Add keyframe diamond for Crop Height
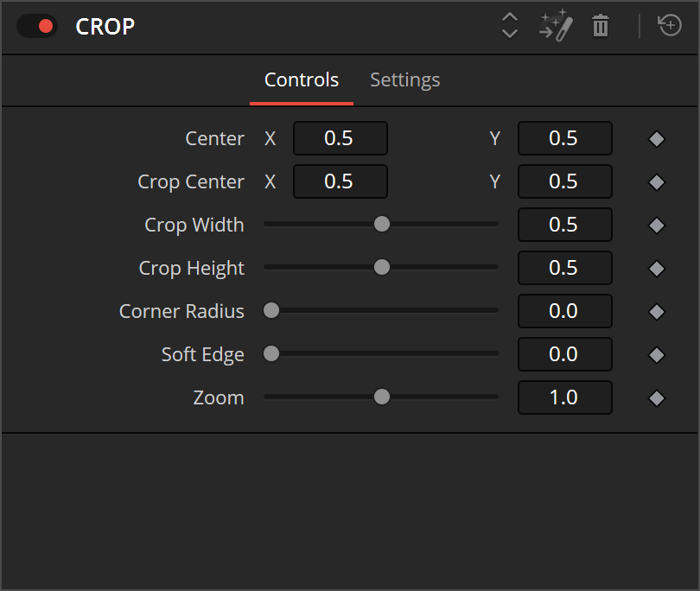 click(657, 268)
